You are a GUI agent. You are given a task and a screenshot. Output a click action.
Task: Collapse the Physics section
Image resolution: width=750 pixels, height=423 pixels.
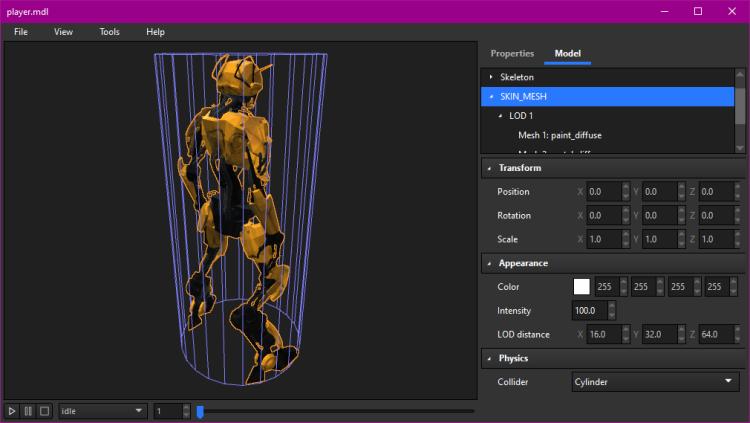[489, 358]
